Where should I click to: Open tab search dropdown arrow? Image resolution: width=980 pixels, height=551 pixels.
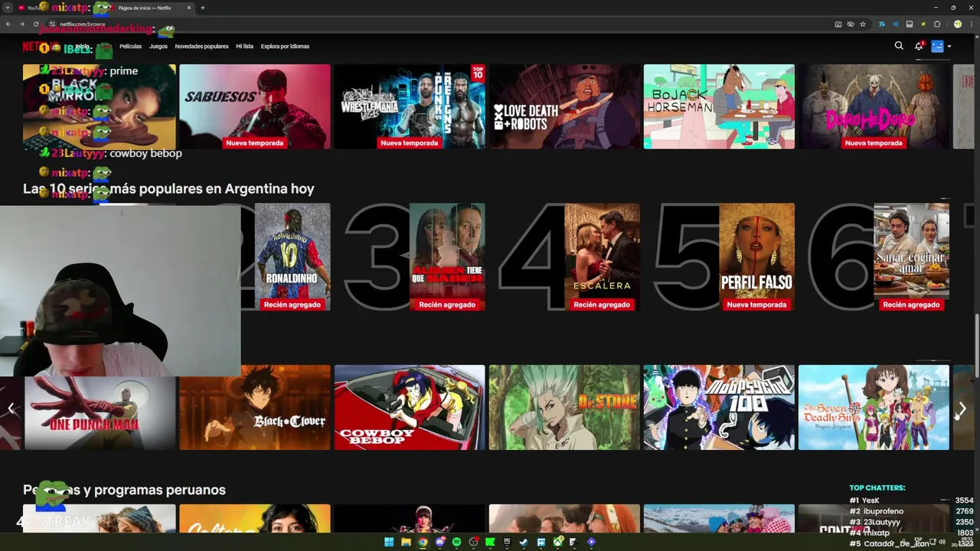8,8
